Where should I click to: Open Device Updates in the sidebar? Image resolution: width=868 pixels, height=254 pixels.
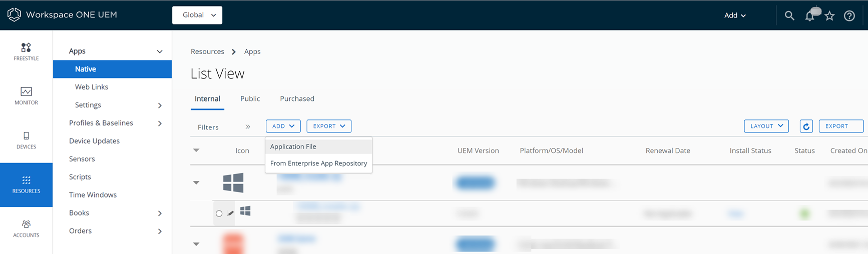[x=94, y=141]
